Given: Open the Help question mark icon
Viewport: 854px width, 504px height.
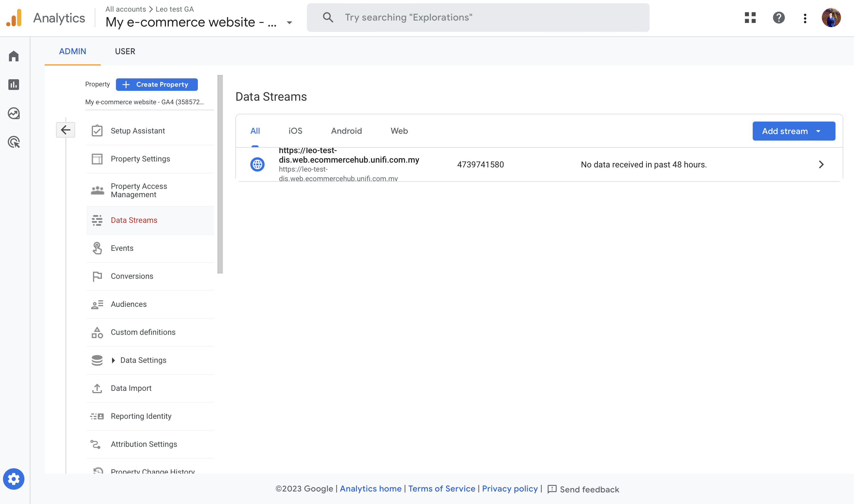Looking at the screenshot, I should pyautogui.click(x=779, y=18).
